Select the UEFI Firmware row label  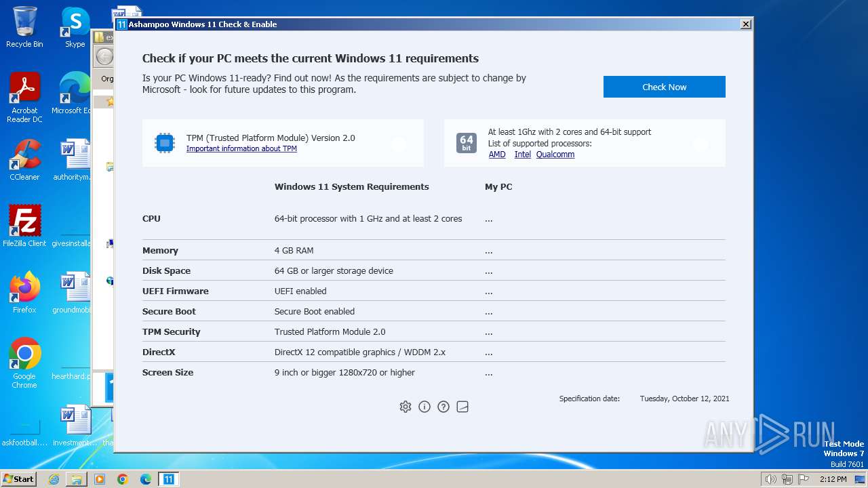(176, 291)
